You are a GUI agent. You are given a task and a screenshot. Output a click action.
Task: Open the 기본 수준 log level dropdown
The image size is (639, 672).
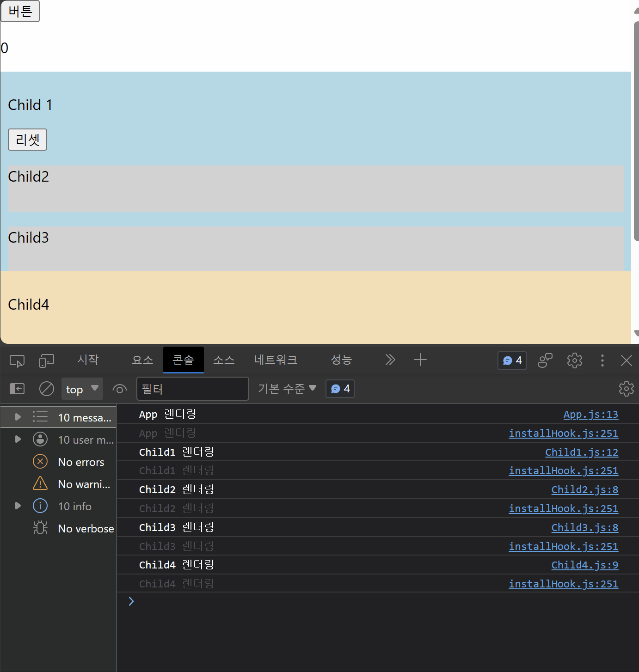click(287, 389)
